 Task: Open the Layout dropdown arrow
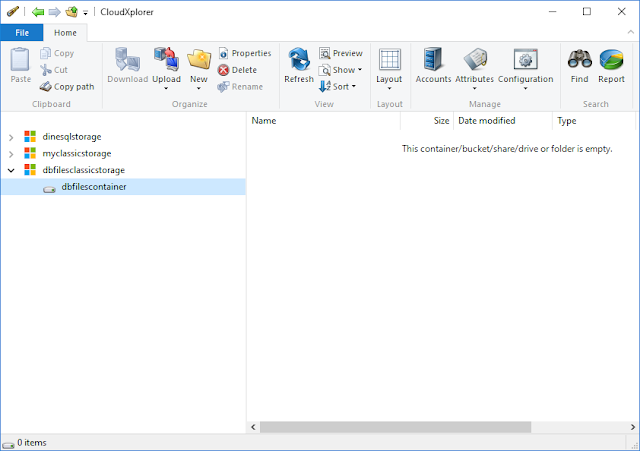pyautogui.click(x=389, y=88)
